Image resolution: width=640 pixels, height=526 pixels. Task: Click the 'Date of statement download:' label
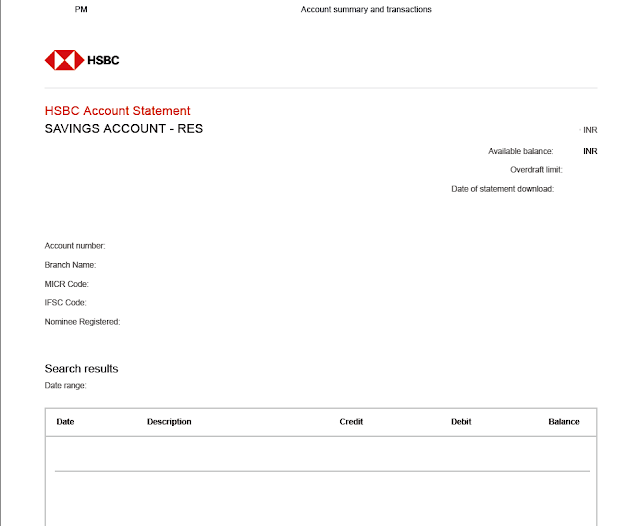coord(502,189)
